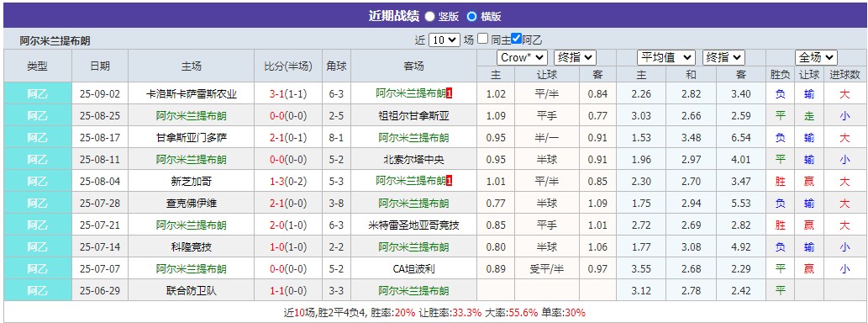Open away team CA坦波利
The width and height of the screenshot is (868, 323).
pos(413,268)
